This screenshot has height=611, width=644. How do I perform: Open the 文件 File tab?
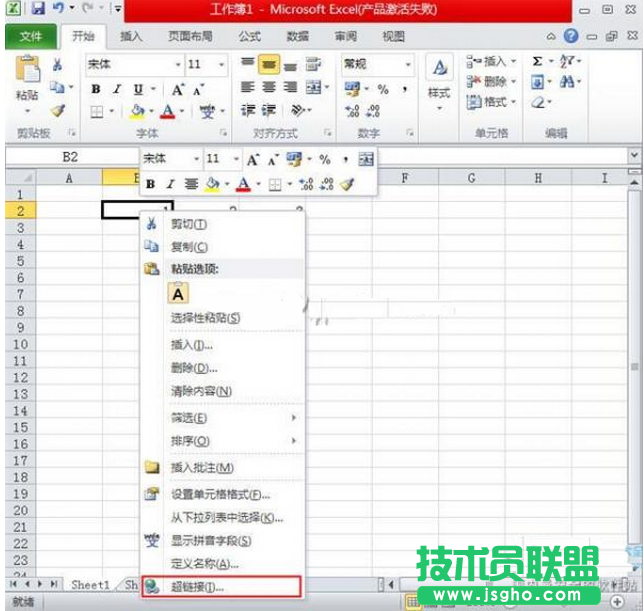31,37
